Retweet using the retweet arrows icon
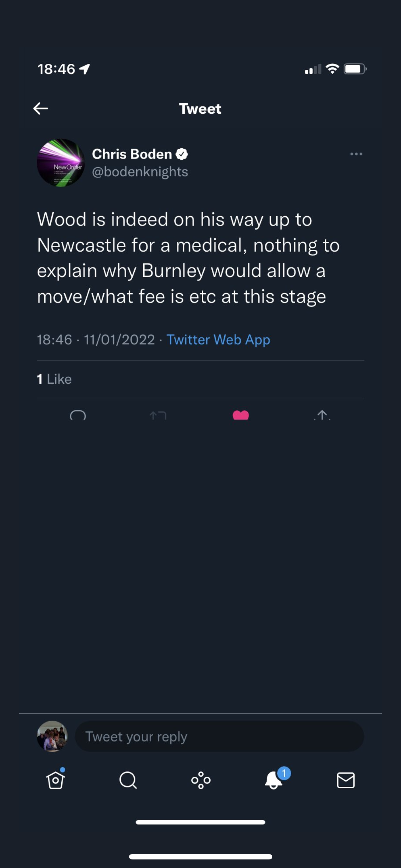Viewport: 401px width, 868px height. (158, 415)
